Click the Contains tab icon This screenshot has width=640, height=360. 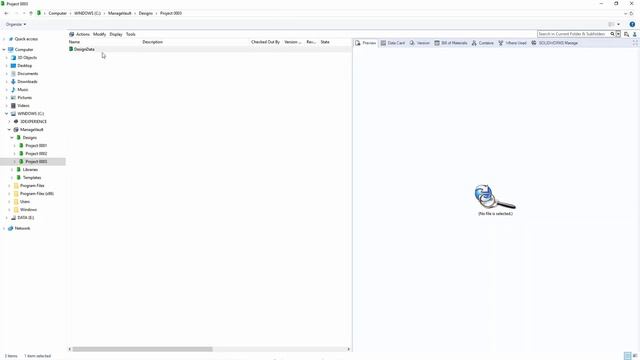point(474,43)
